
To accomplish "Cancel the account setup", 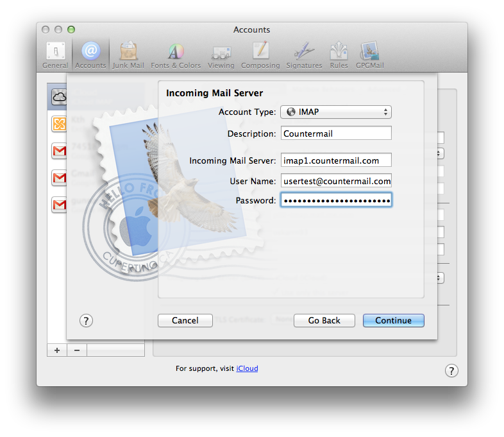I will pyautogui.click(x=185, y=321).
